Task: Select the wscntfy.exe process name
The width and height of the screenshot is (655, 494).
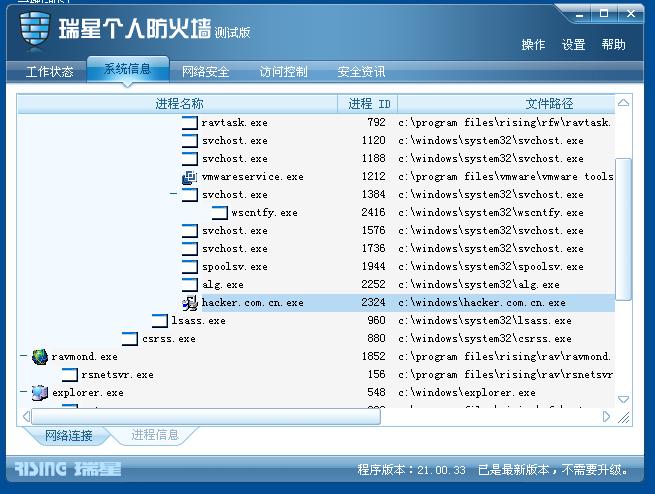Action: 264,213
